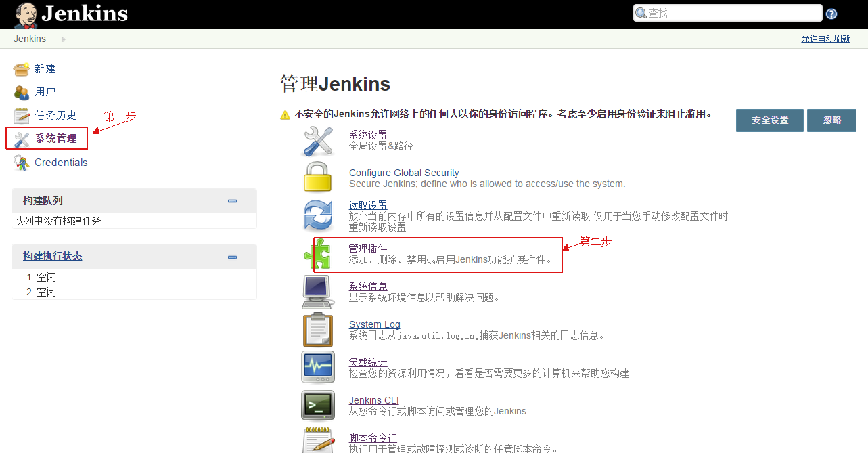
Task: Open the 任务历史 sidebar link
Action: click(55, 115)
